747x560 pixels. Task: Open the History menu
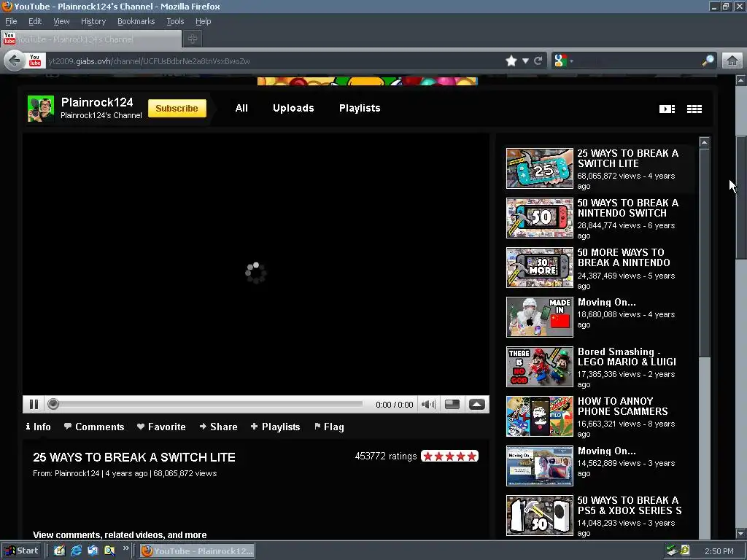(x=93, y=21)
